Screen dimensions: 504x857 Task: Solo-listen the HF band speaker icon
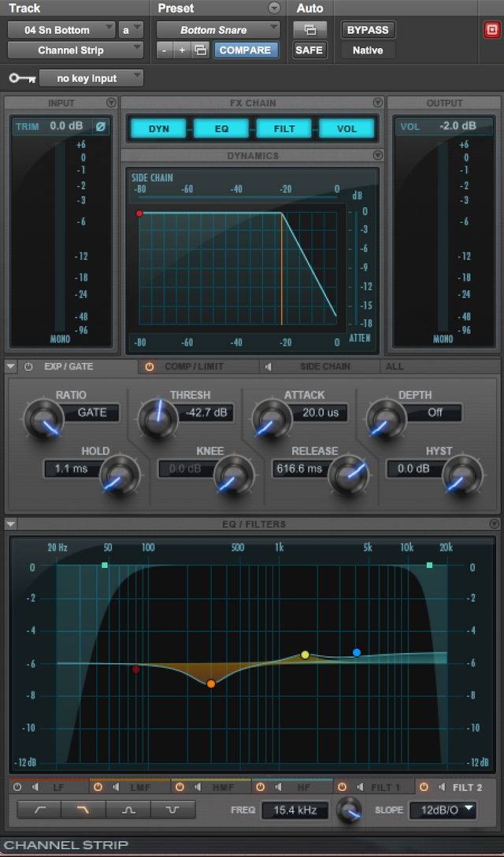point(278,787)
